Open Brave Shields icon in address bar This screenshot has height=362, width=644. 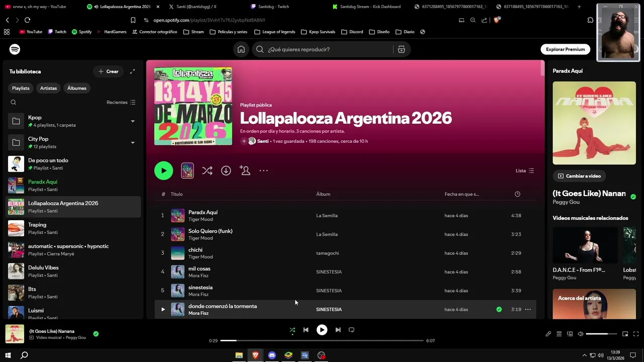pyautogui.click(x=497, y=20)
